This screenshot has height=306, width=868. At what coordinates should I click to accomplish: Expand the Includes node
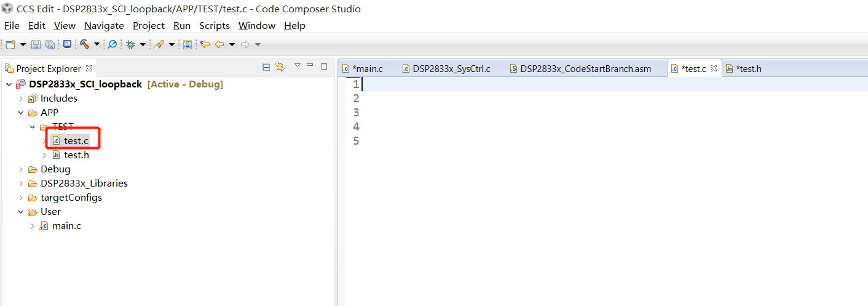[x=20, y=99]
